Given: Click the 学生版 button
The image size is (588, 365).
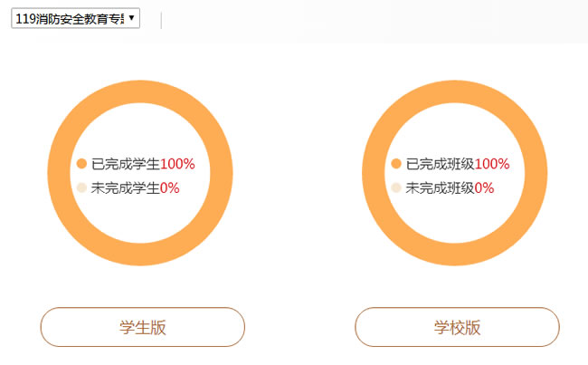Looking at the screenshot, I should 143,327.
